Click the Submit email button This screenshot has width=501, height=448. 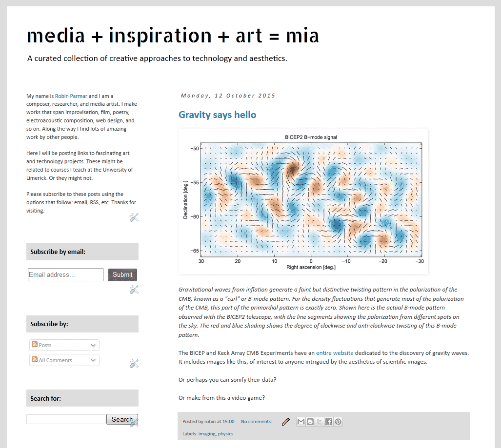[122, 275]
